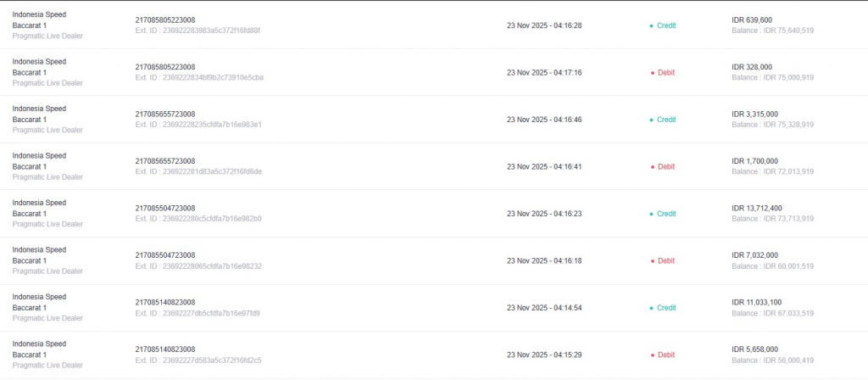The height and width of the screenshot is (380, 868).
Task: Click the timestamp 23 Nov 2025 - 04:14:54
Action: click(x=544, y=308)
